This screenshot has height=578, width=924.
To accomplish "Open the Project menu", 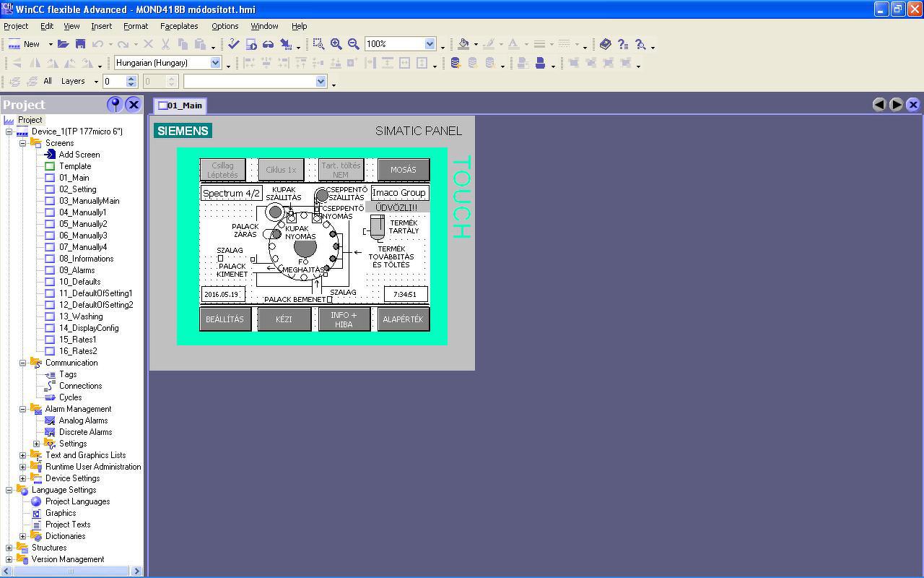I will [16, 26].
